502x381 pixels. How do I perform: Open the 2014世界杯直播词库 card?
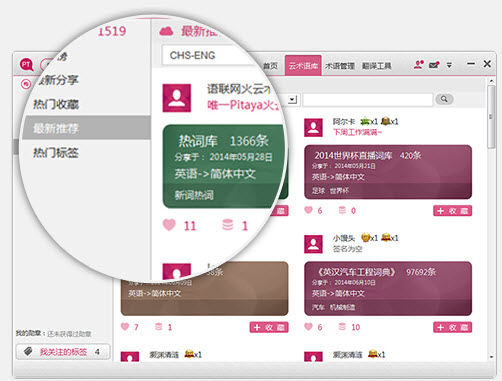(388, 172)
